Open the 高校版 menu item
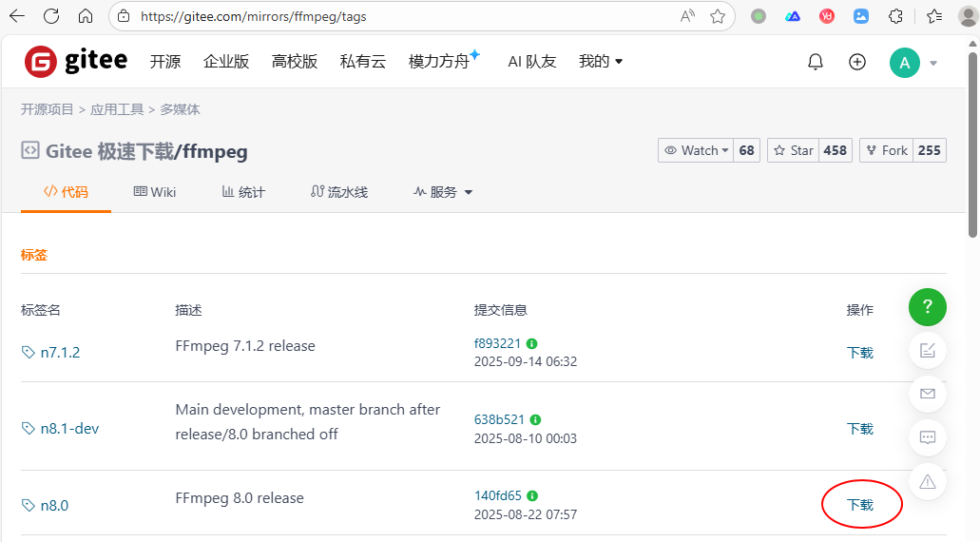980x542 pixels. coord(295,61)
